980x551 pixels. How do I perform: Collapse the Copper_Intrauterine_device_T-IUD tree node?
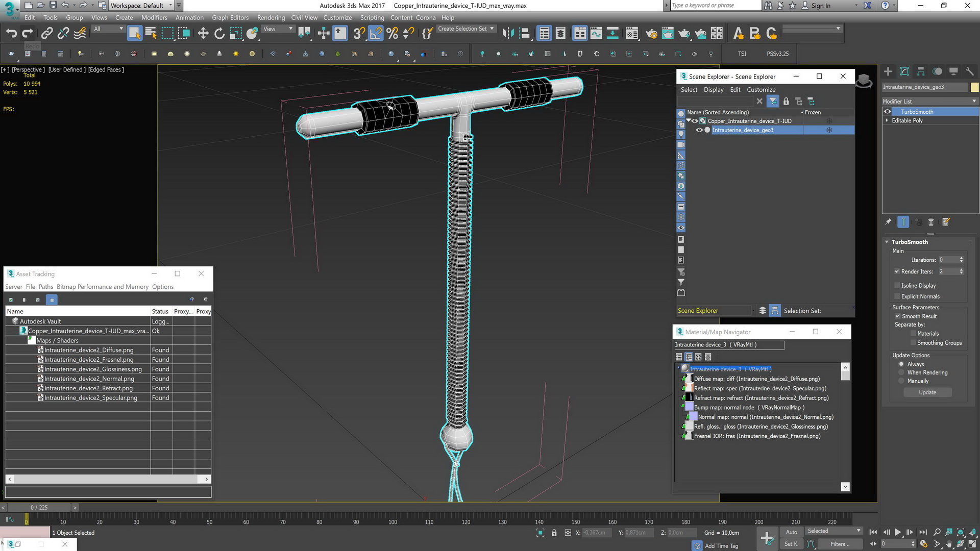point(689,121)
